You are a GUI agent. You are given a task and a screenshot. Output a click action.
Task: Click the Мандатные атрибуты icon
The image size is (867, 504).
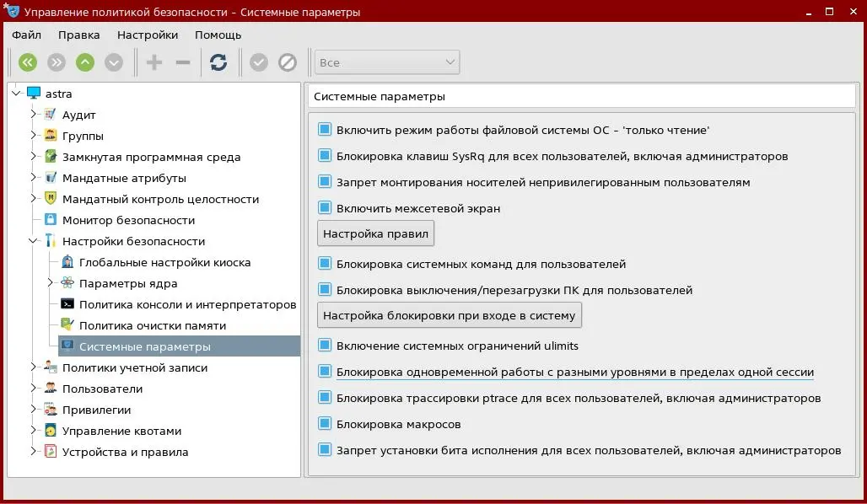(x=51, y=177)
